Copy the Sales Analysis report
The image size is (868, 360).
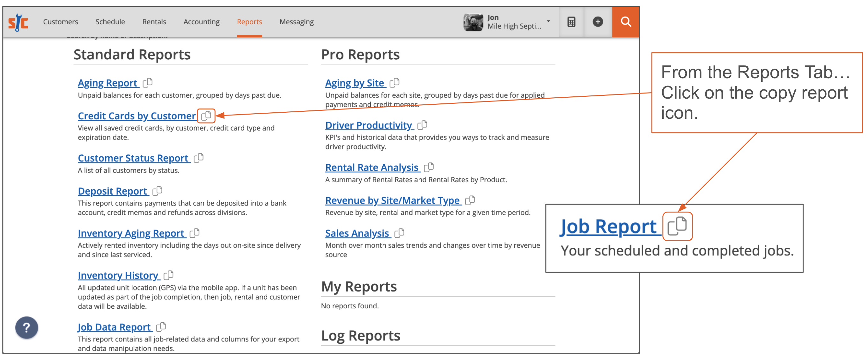tap(400, 233)
